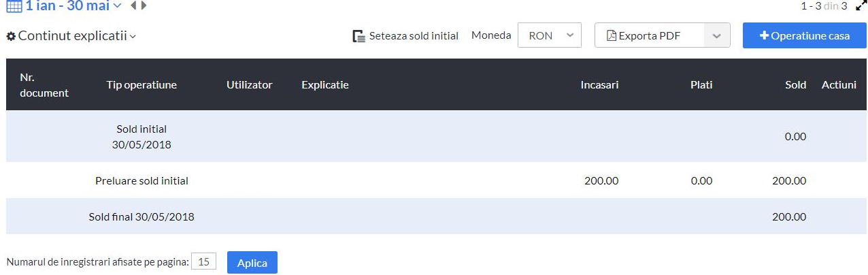868x275 pixels.
Task: Click the gear icon beside Continut explicatii
Action: tap(11, 36)
